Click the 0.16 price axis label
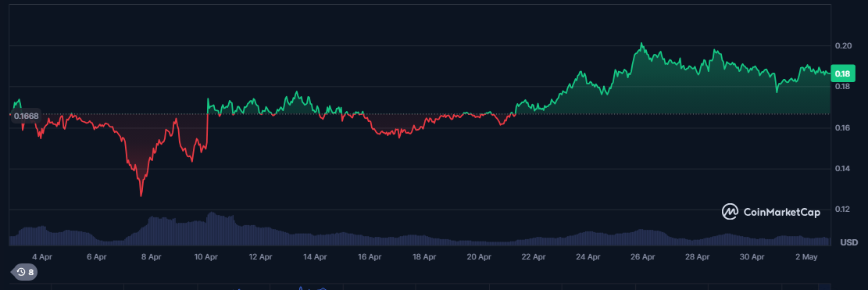The image size is (868, 290). point(843,128)
